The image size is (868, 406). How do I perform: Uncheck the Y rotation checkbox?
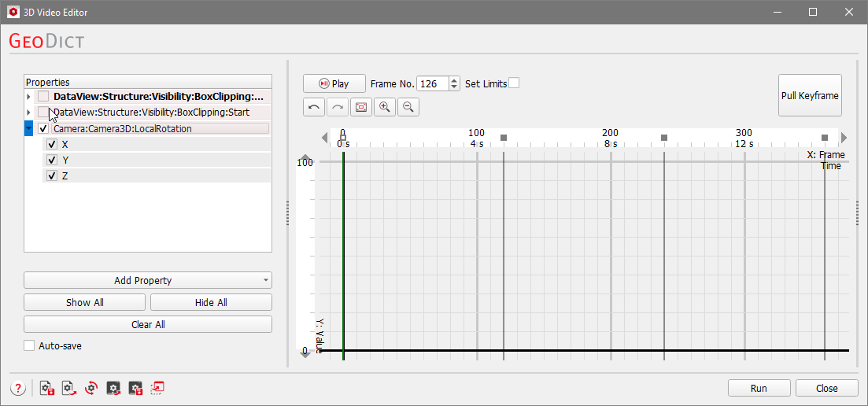click(52, 161)
